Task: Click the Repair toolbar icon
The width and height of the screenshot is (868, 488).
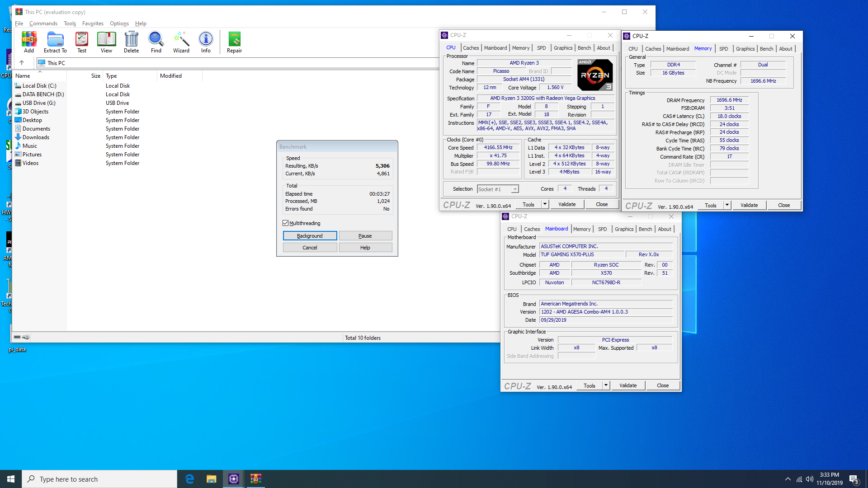Action: [x=234, y=42]
